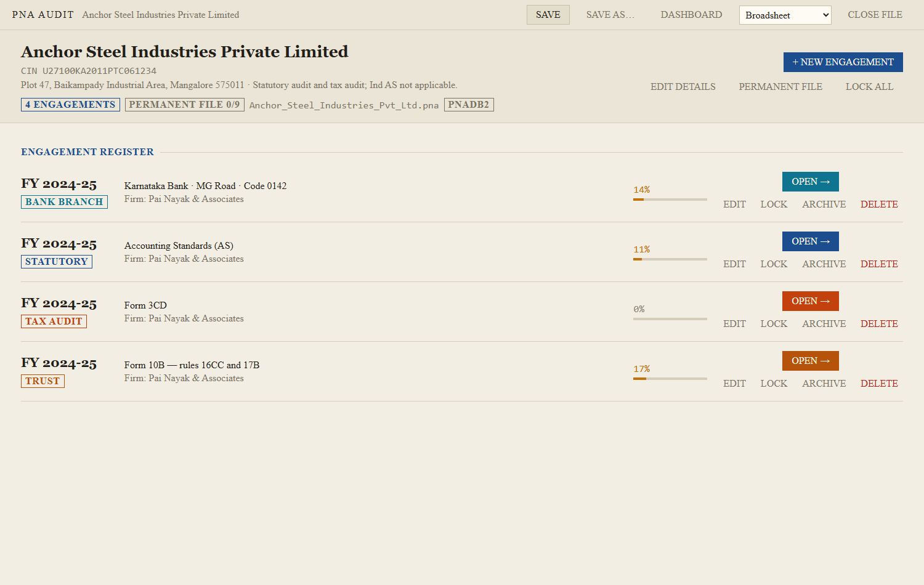The width and height of the screenshot is (924, 585).
Task: Click the 4 ENGAGEMENTS badge
Action: click(70, 105)
